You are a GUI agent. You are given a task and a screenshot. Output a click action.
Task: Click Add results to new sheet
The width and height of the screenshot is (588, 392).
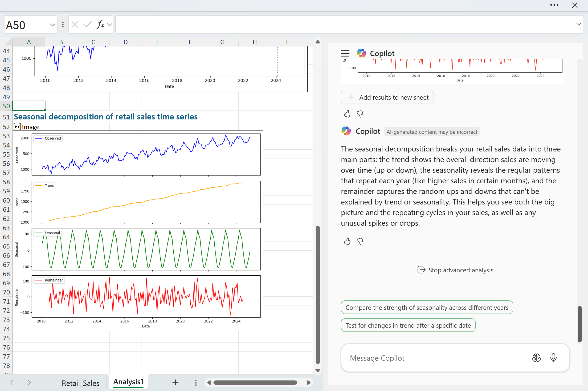[387, 97]
